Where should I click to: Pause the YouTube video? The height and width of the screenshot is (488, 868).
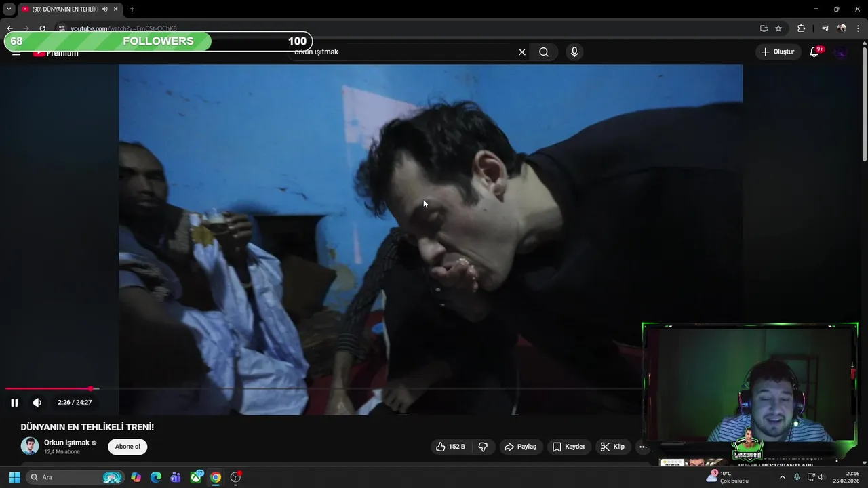click(x=14, y=403)
